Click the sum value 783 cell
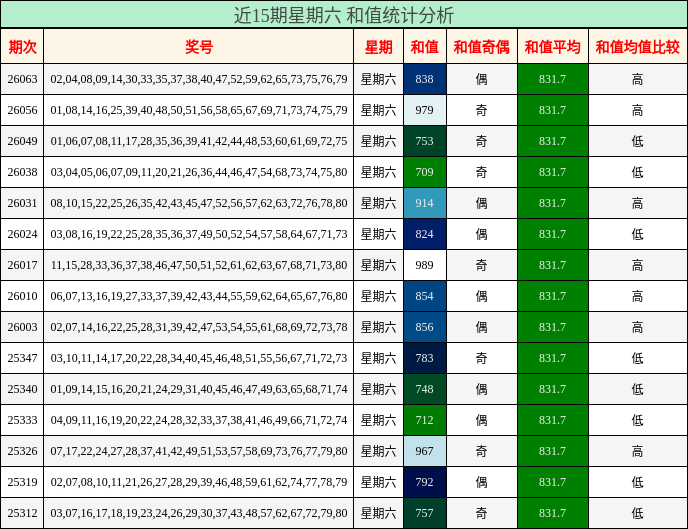 click(425, 358)
